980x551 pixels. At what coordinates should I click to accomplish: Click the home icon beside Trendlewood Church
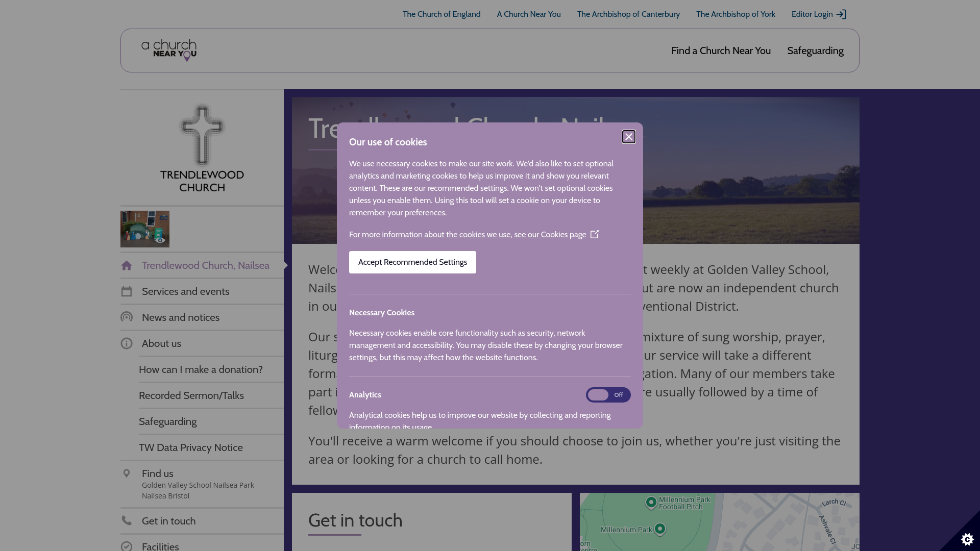pyautogui.click(x=127, y=265)
